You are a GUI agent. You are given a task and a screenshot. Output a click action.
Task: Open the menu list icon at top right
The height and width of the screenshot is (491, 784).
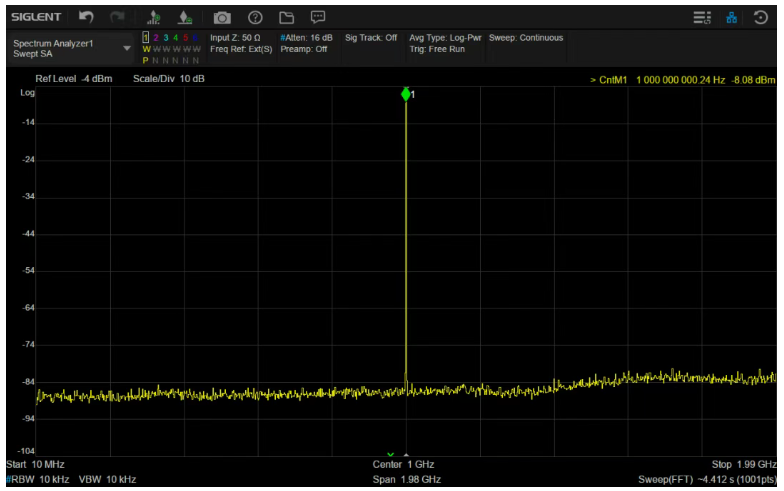coord(702,18)
